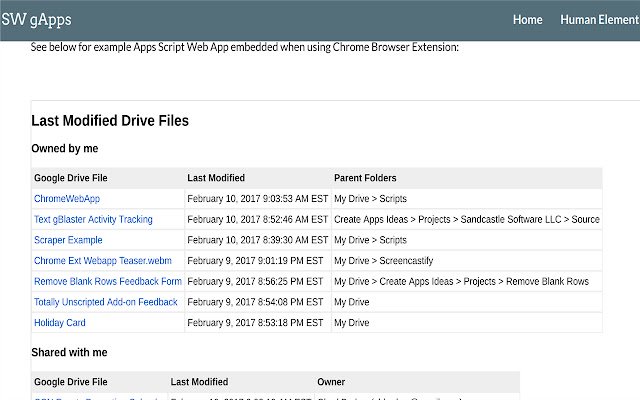640x400 pixels.
Task: Click Google Drive File header in Owned table
Action: (x=71, y=178)
